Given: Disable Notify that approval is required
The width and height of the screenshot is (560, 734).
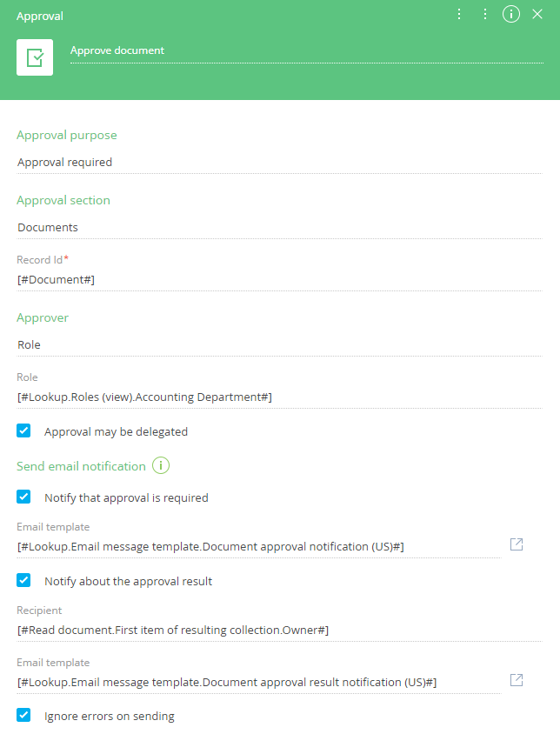Looking at the screenshot, I should pos(23,497).
